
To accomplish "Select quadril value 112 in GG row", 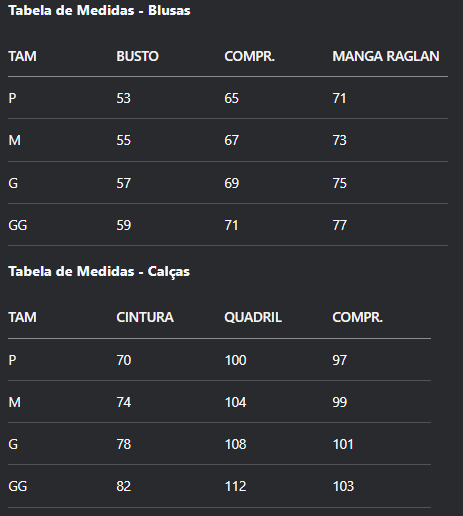I will [x=235, y=486].
